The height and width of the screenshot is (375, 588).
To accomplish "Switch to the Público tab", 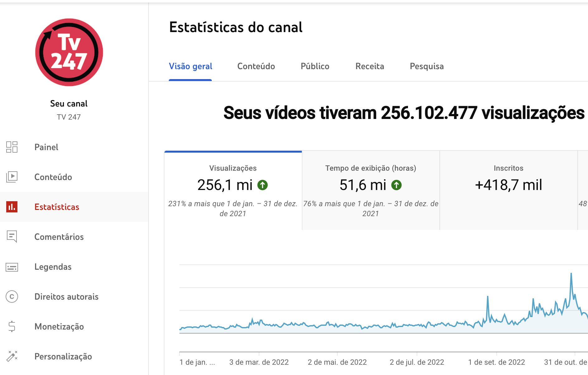I will pyautogui.click(x=315, y=66).
